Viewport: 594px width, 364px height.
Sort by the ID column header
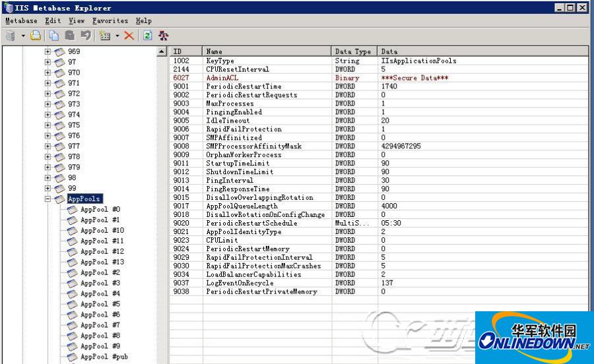(x=186, y=51)
